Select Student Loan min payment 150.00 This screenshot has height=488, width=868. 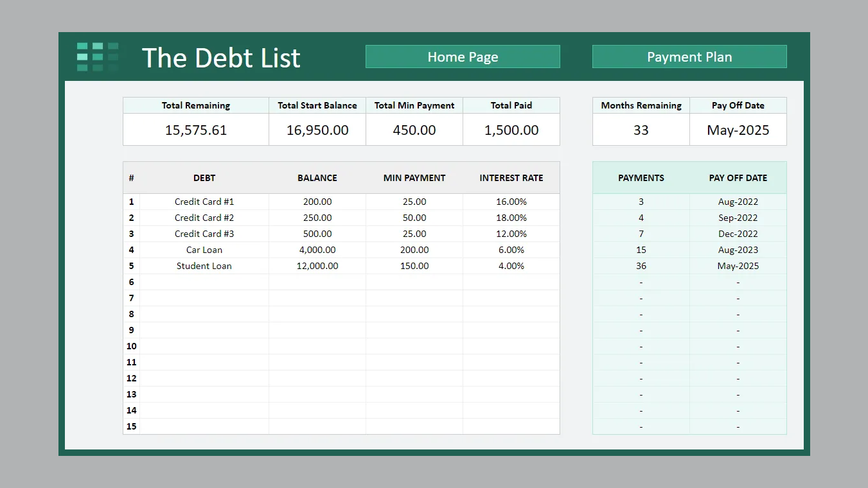tap(414, 266)
